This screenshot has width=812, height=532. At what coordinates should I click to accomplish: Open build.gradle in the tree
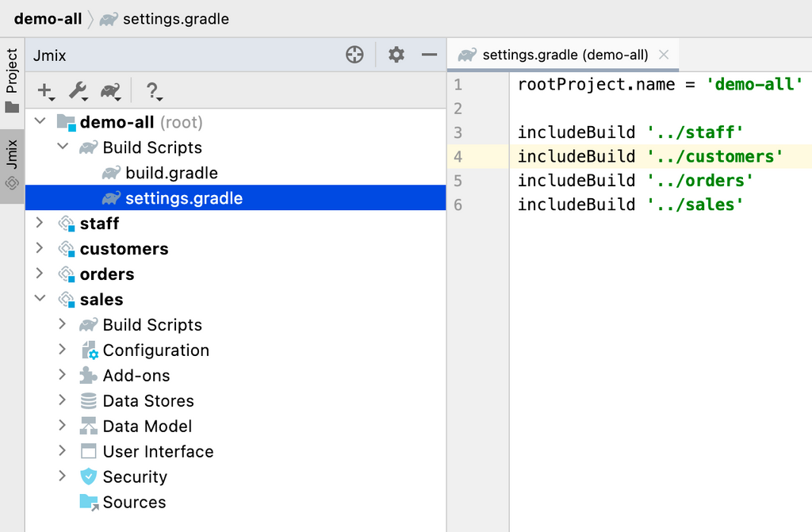tap(171, 173)
